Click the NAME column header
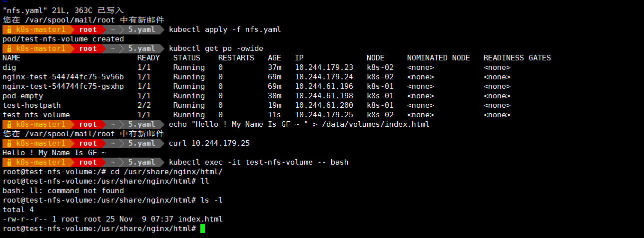644x238 pixels. [11, 58]
